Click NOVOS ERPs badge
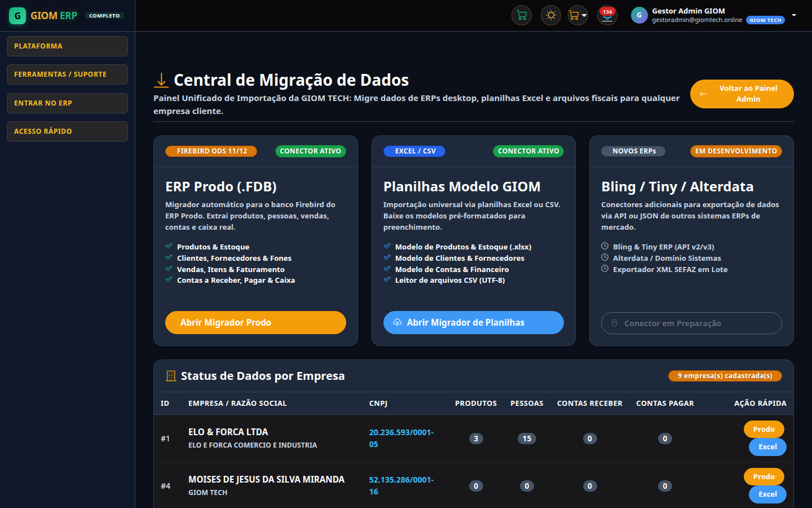Screen dimensions: 812x508 tap(634, 151)
